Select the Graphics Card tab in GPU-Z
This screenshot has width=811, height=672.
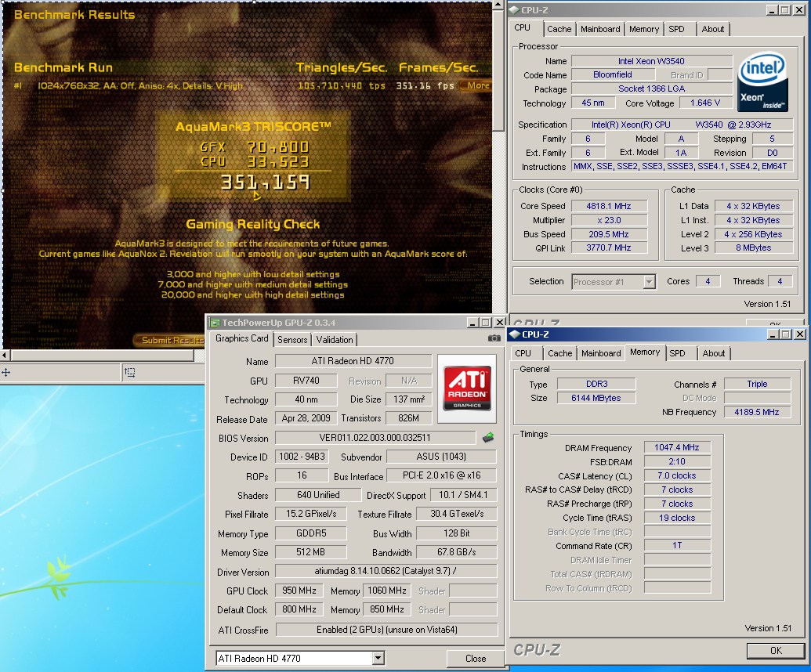pyautogui.click(x=241, y=338)
